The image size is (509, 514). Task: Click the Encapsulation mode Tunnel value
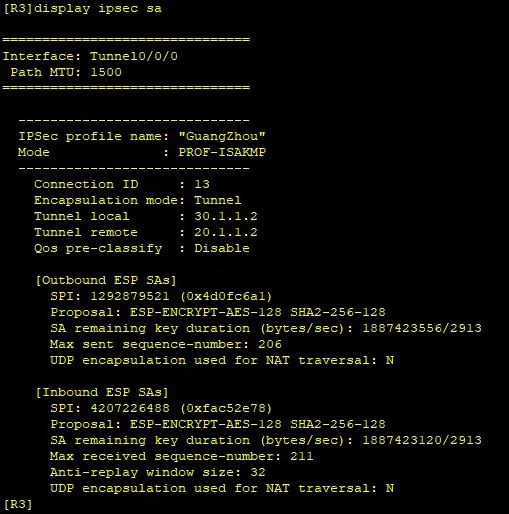[217, 200]
